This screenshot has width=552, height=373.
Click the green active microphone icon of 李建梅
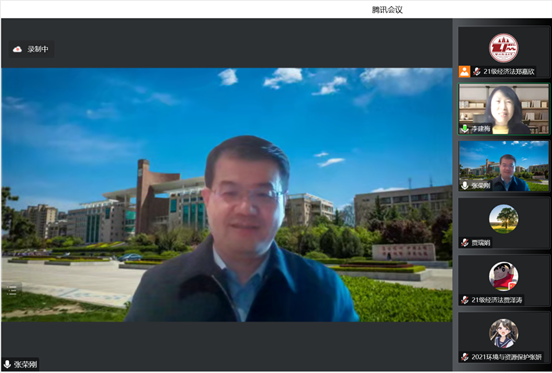[x=465, y=129]
